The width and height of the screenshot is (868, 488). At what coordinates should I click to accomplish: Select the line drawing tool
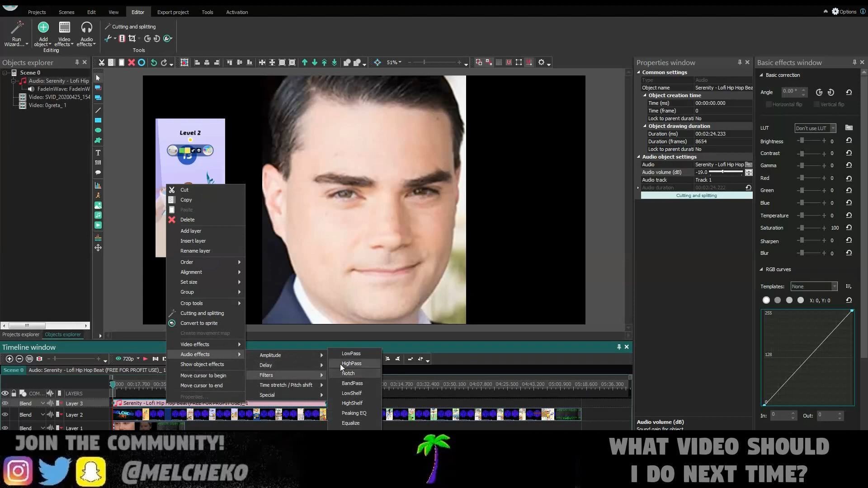pos(98,110)
